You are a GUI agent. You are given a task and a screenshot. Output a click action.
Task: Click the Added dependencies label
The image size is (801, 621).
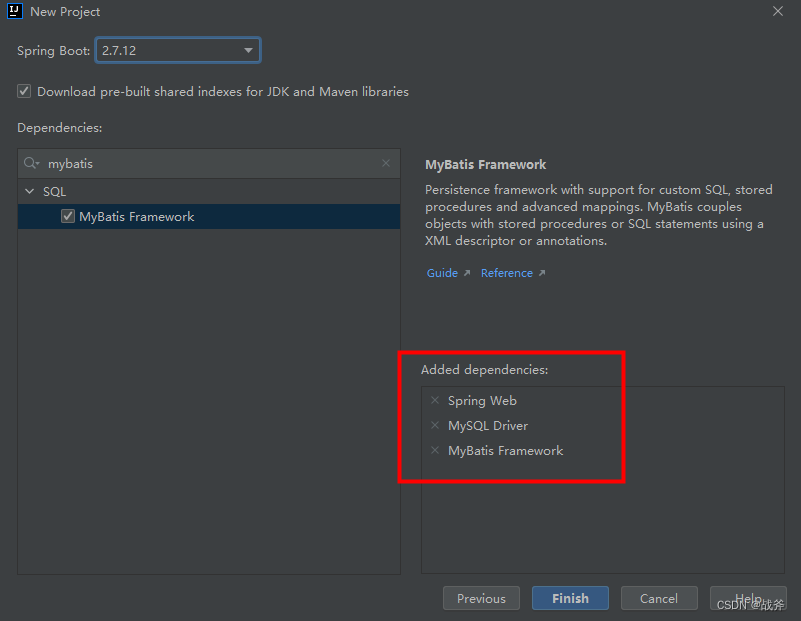coord(484,369)
